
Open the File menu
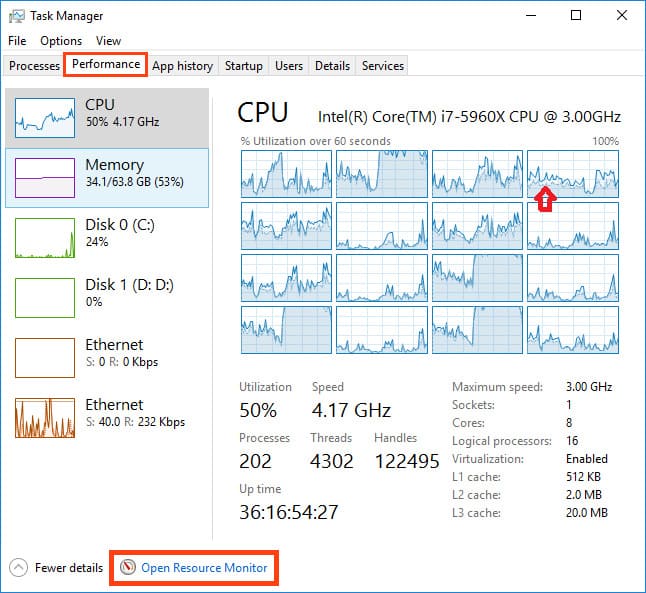(x=17, y=41)
